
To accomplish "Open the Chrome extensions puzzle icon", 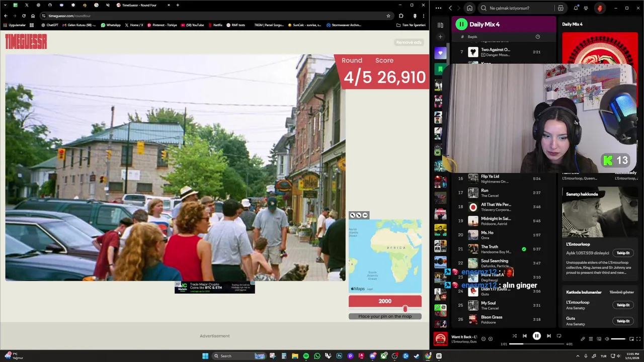I will click(x=401, y=16).
